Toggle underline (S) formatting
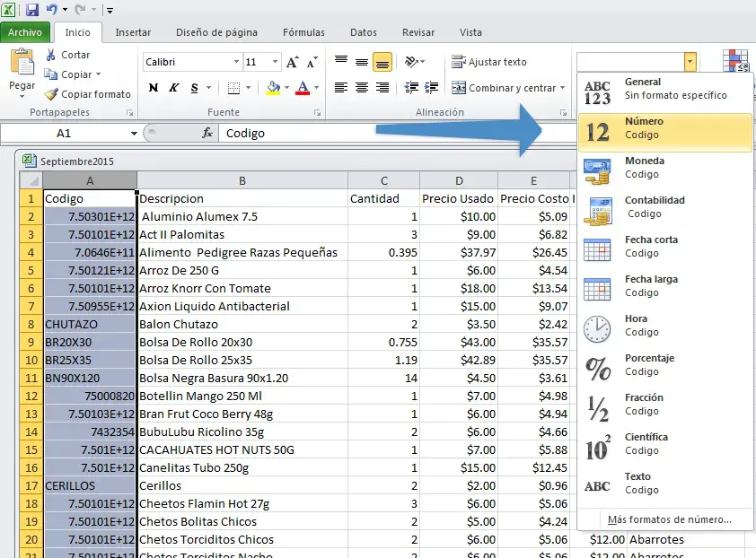Image resolution: width=756 pixels, height=558 pixels. tap(193, 88)
